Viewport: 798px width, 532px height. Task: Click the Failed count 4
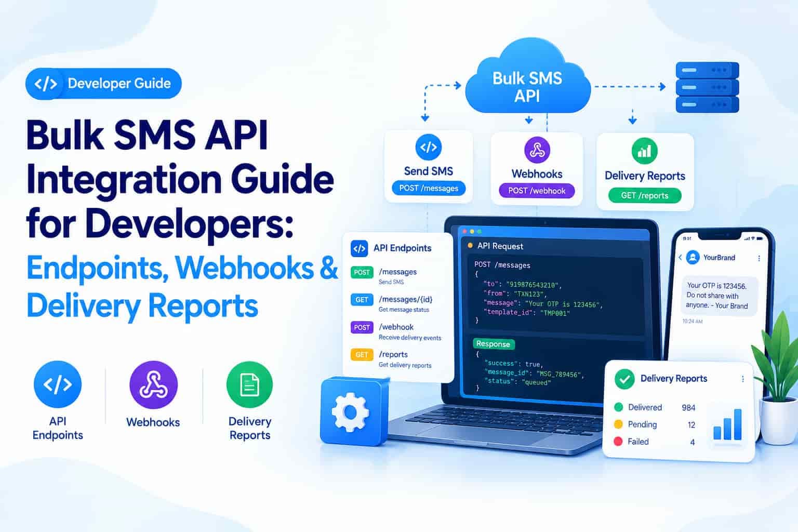tap(693, 442)
